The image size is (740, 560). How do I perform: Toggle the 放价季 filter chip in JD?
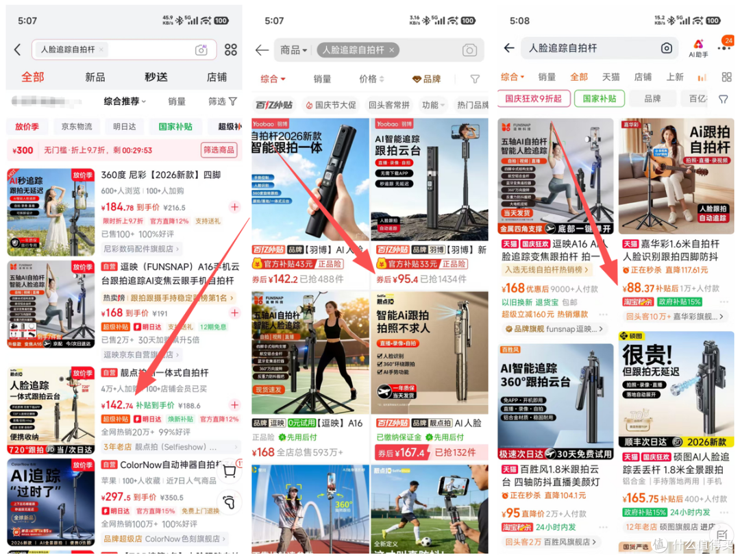tap(27, 127)
